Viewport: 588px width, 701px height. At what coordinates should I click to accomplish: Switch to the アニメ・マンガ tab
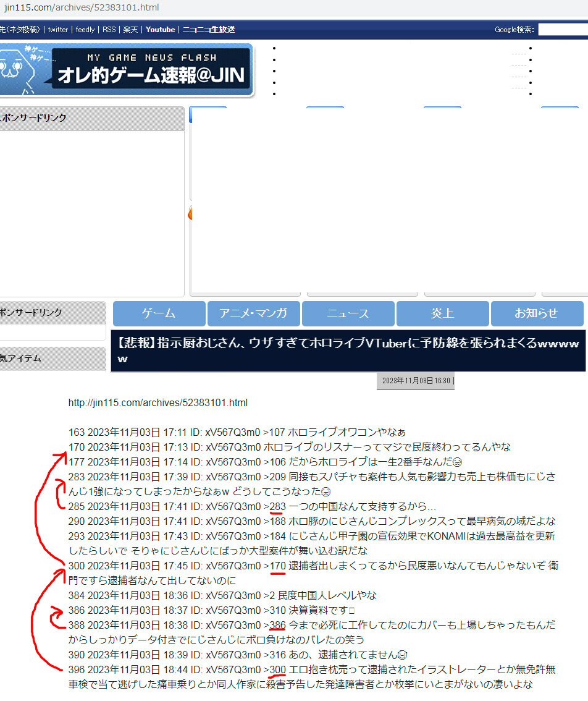(x=253, y=313)
